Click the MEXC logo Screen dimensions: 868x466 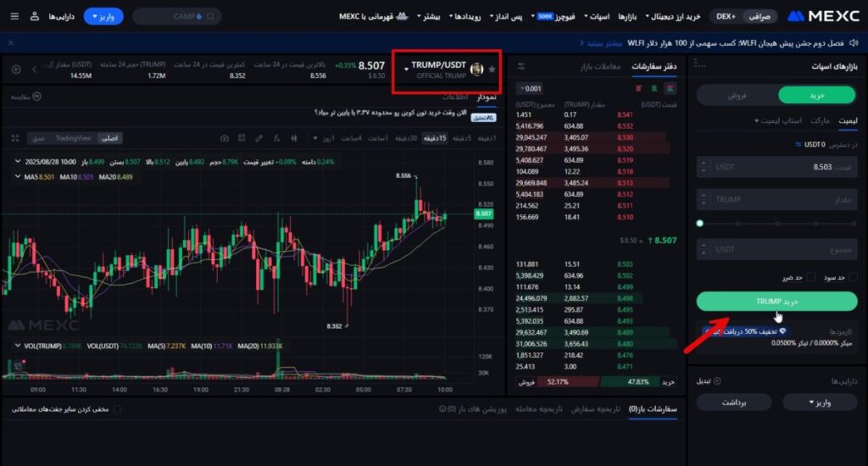(823, 16)
